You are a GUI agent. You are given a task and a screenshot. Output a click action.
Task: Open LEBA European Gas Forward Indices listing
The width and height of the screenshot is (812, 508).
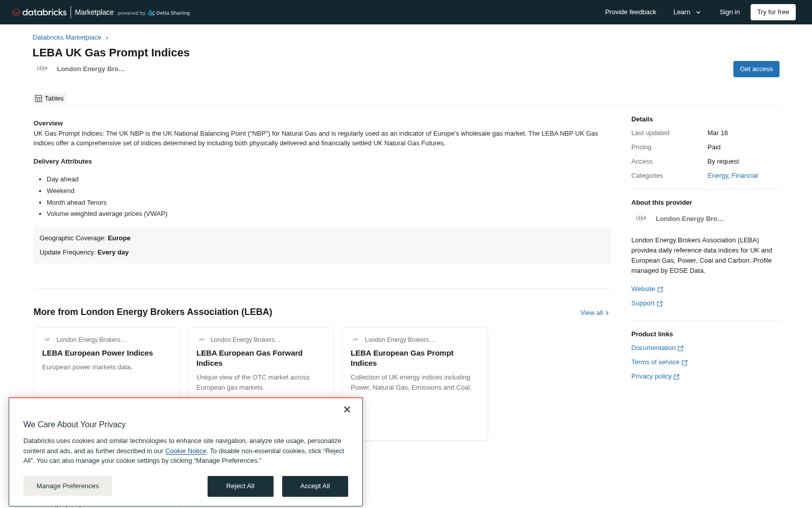[x=250, y=358]
